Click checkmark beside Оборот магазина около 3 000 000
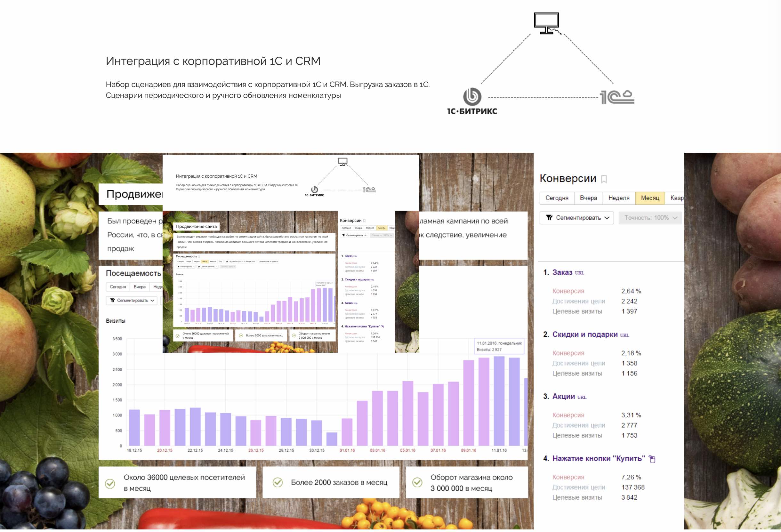 [417, 482]
